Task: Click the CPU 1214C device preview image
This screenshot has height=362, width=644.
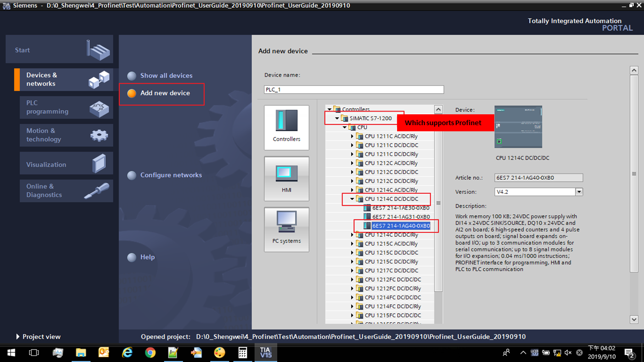Action: point(518,127)
